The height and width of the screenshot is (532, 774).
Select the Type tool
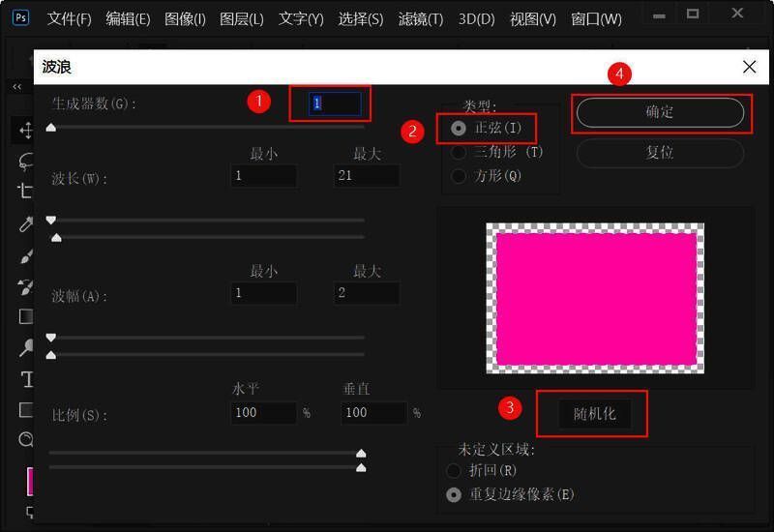tap(27, 379)
